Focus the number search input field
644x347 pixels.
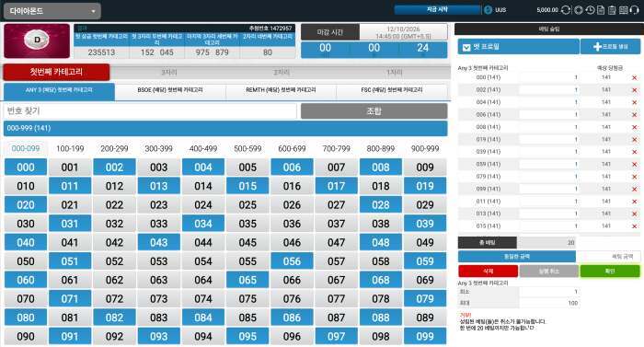(150, 111)
